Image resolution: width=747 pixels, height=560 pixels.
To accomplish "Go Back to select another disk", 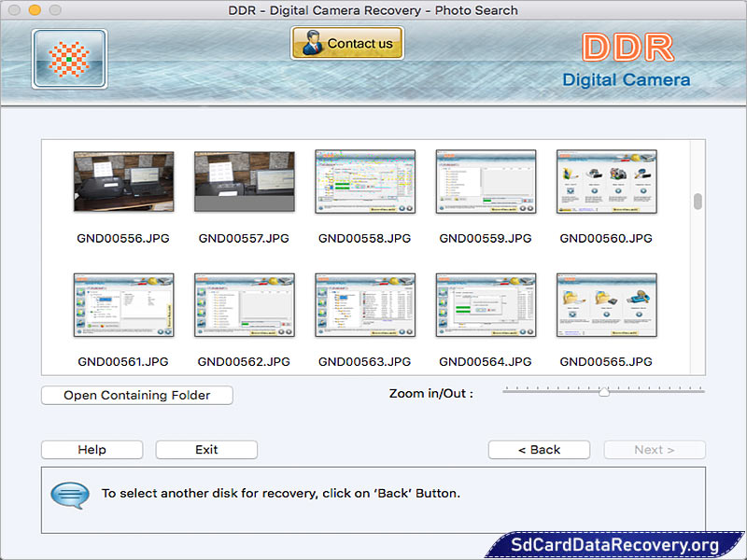I will pyautogui.click(x=539, y=449).
